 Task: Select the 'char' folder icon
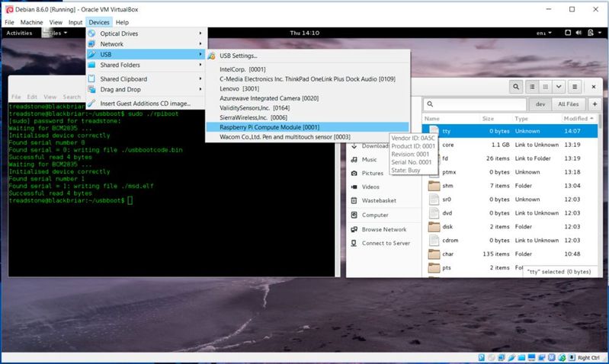pyautogui.click(x=434, y=254)
